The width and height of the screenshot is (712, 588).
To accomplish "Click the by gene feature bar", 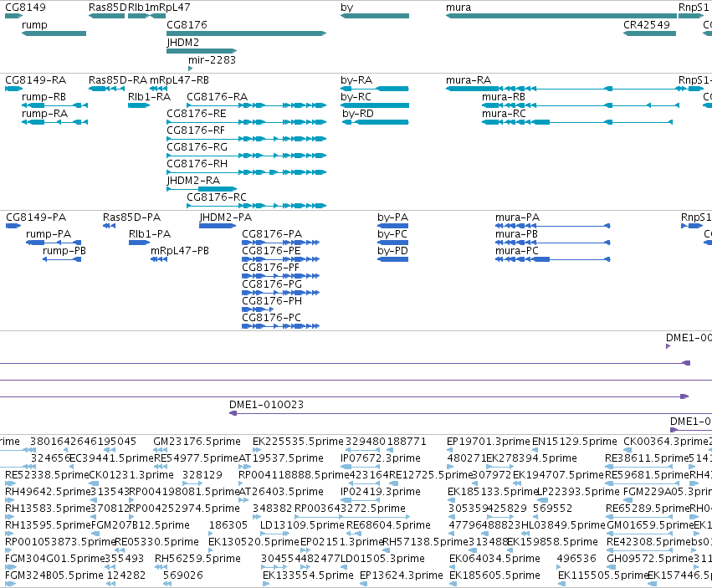I will tap(375, 16).
